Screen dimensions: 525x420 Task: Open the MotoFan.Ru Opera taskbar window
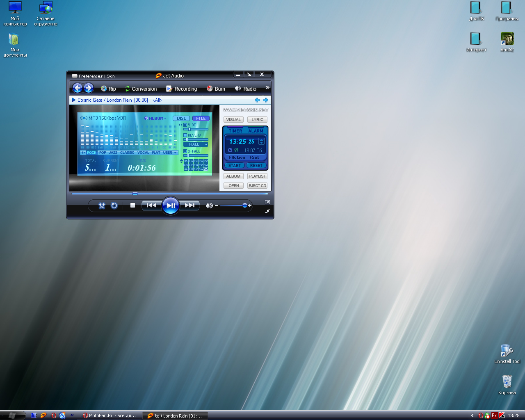click(x=109, y=415)
